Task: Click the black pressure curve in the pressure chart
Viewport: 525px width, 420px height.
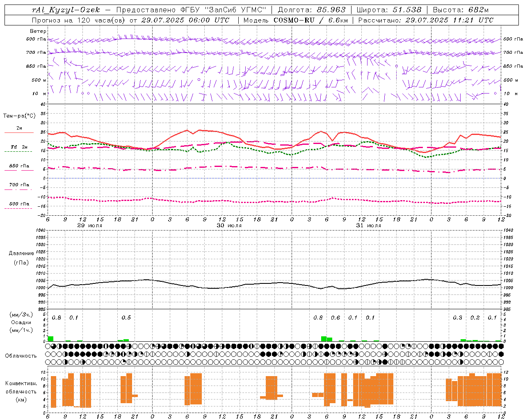Action: point(275,283)
